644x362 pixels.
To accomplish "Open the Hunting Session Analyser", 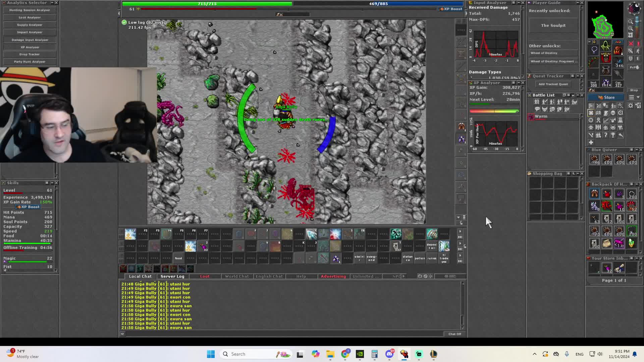I will (x=30, y=10).
